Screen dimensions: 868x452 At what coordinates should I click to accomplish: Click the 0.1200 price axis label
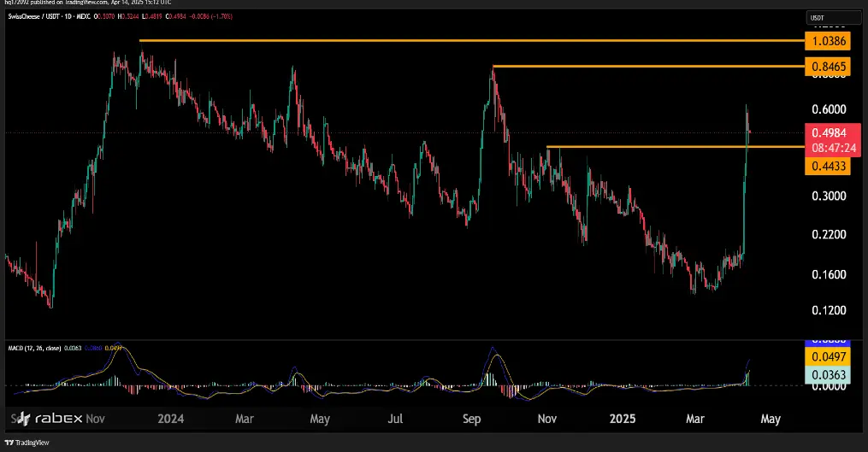coord(829,310)
